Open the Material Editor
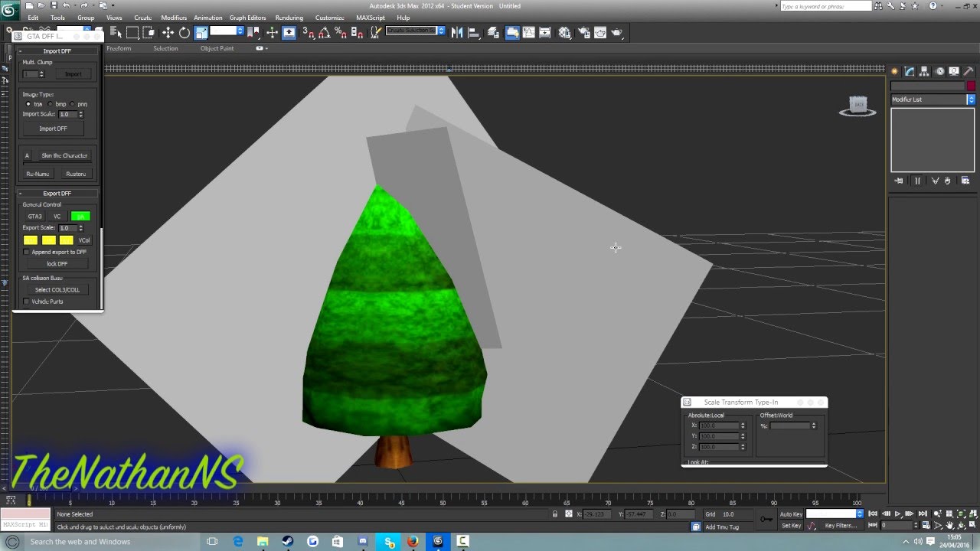The width and height of the screenshot is (980, 551). pyautogui.click(x=565, y=33)
